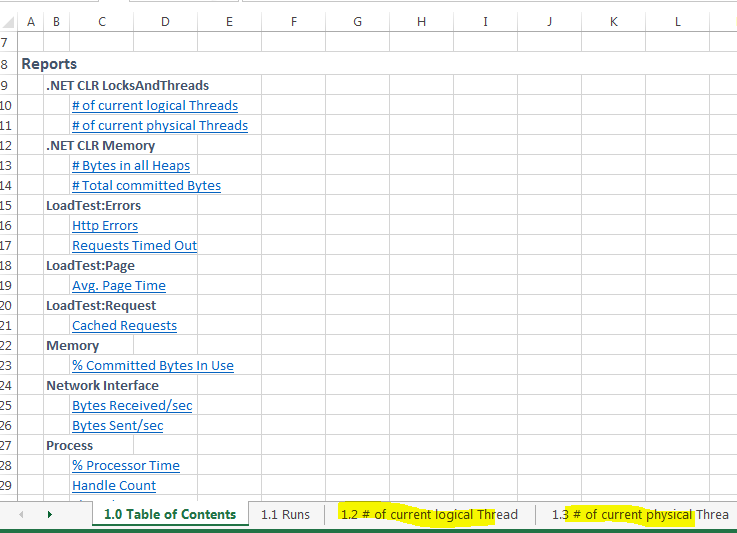Image resolution: width=737 pixels, height=533 pixels.
Task: Switch to '1.1 Runs' sheet tab
Action: point(285,515)
